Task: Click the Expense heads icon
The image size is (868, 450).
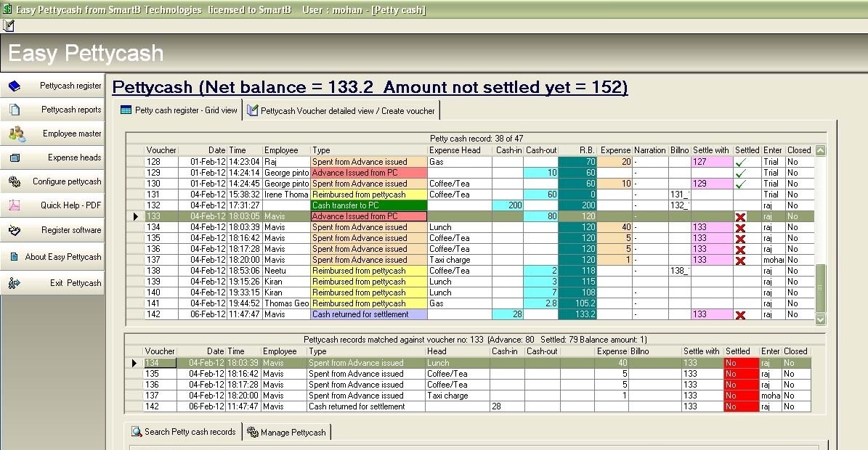Action: pos(15,157)
